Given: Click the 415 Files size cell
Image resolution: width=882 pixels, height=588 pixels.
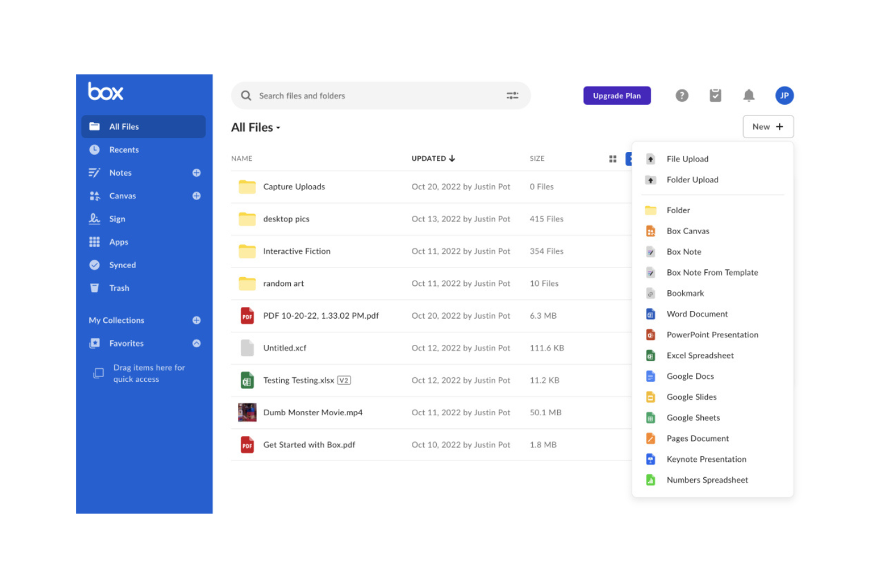Looking at the screenshot, I should tap(546, 219).
